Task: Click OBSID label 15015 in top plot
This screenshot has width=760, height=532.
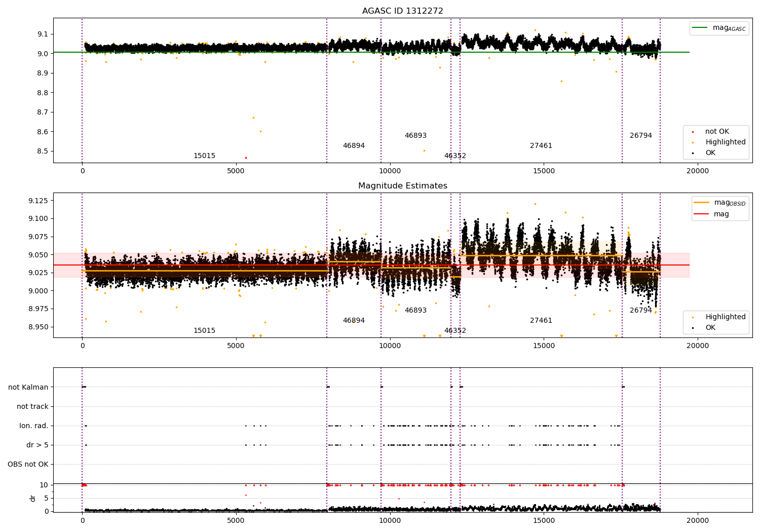Action: click(x=204, y=156)
